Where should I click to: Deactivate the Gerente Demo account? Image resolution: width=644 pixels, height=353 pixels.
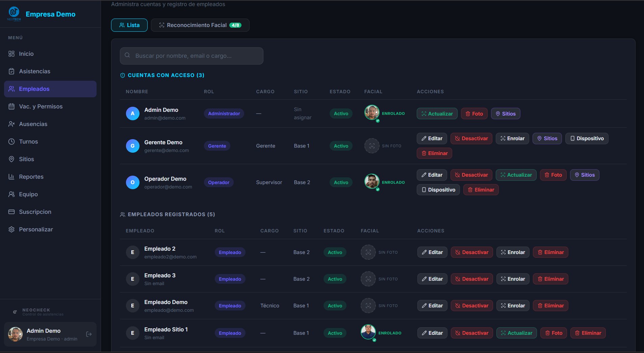[x=471, y=138]
